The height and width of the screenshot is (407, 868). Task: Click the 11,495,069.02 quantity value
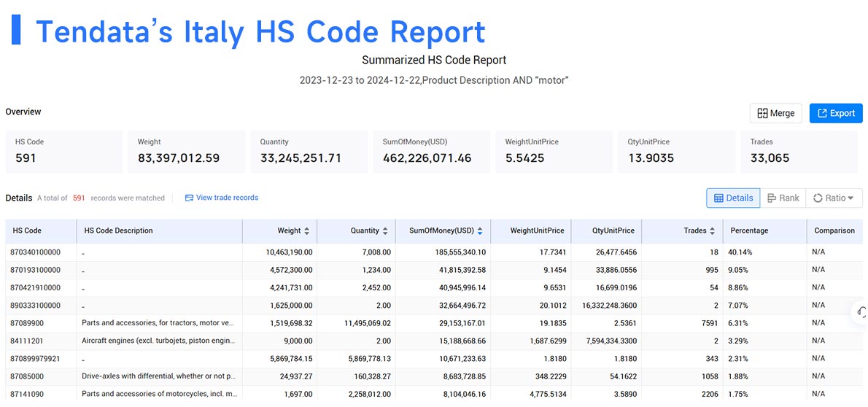tap(366, 323)
